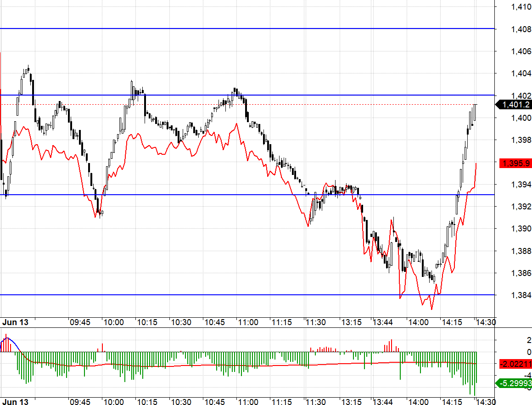Click the black 1,401.2 current price tag
This screenshot has width=532, height=405.
(x=515, y=105)
